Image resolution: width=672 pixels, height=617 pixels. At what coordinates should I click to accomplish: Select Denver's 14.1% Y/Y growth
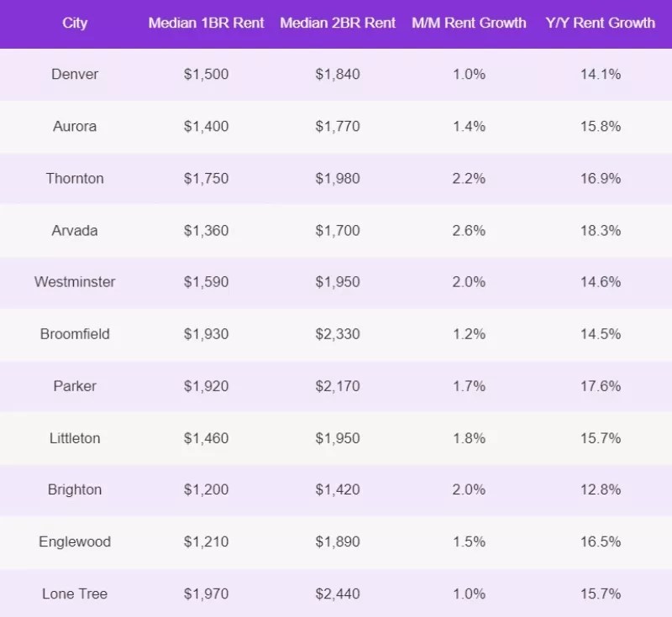[x=600, y=74]
